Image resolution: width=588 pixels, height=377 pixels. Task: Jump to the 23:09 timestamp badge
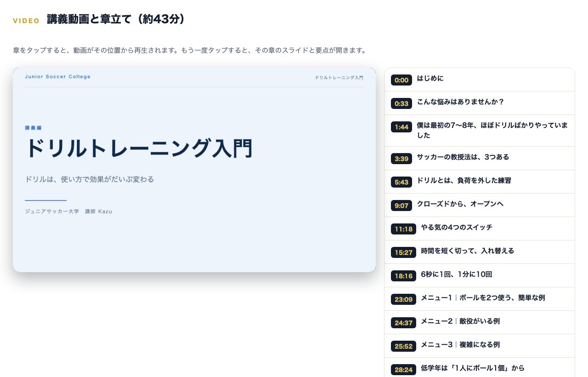pyautogui.click(x=403, y=299)
